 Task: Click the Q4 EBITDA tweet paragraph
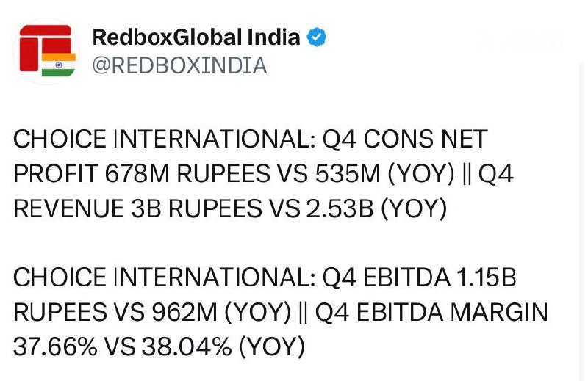(281, 312)
